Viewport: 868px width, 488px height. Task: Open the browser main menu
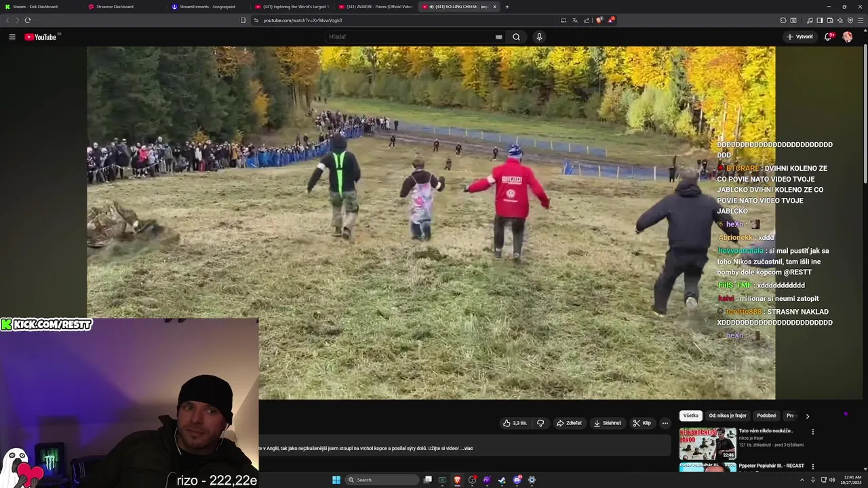(x=861, y=20)
